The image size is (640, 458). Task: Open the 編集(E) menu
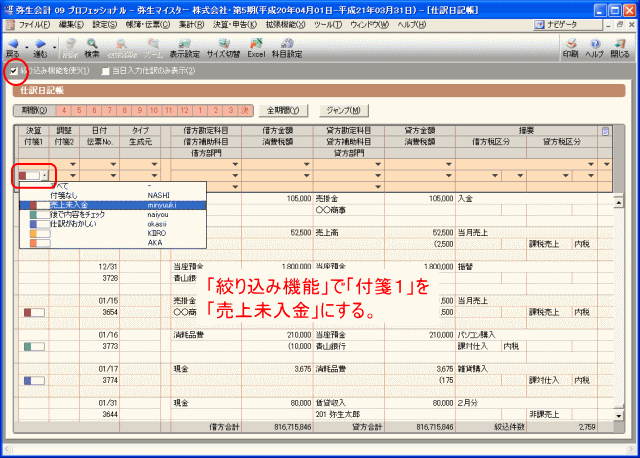[71, 25]
